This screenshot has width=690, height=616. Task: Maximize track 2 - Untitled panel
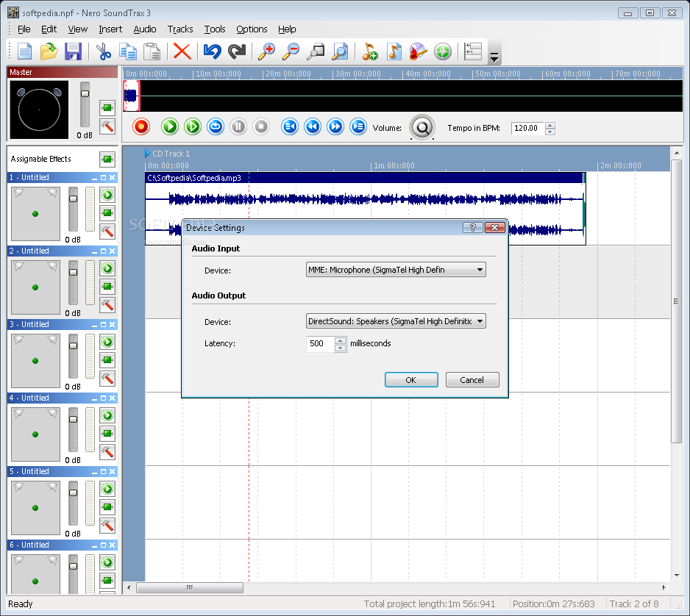[x=104, y=251]
